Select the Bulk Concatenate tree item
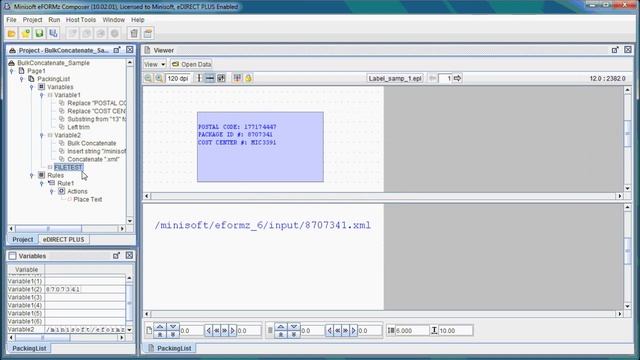The width and height of the screenshot is (640, 360). point(92,143)
